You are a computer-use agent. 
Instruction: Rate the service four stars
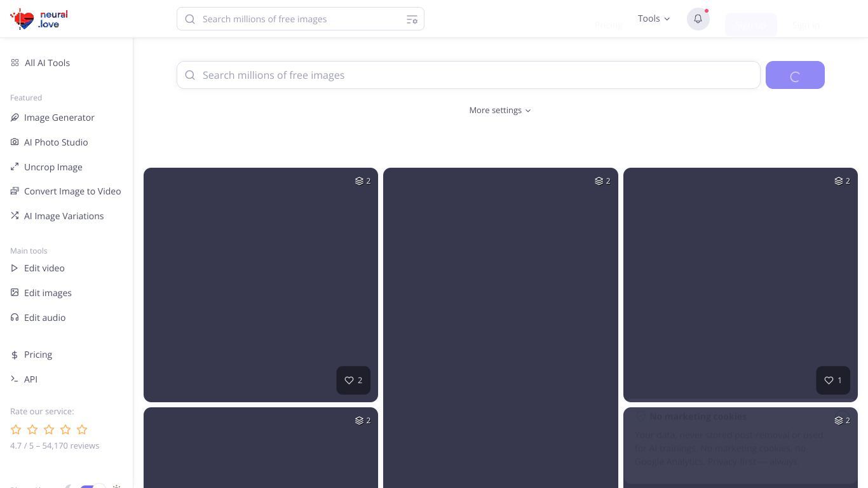pos(65,430)
